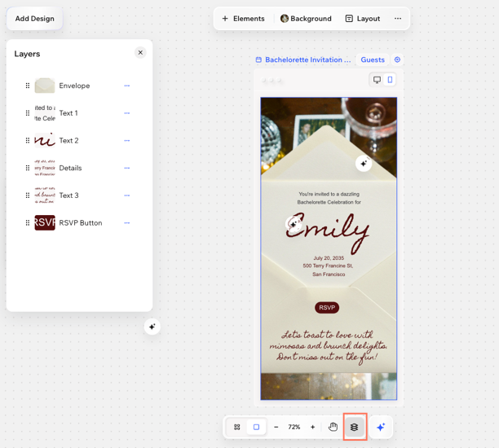
Task: Toggle the Layers panel icon
Action: click(354, 427)
